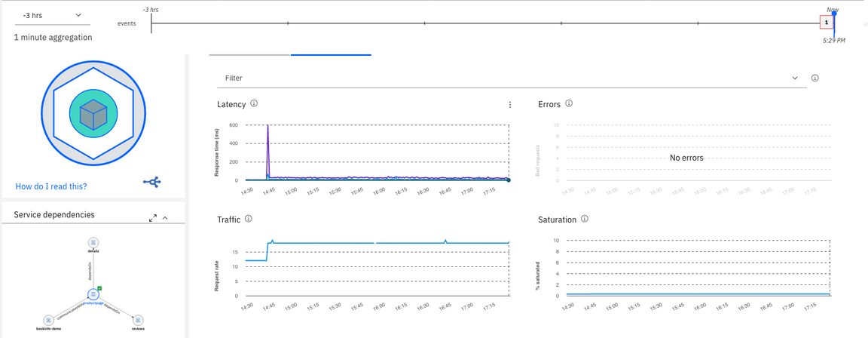
Task: Select the reviews service node
Action: pos(138,321)
